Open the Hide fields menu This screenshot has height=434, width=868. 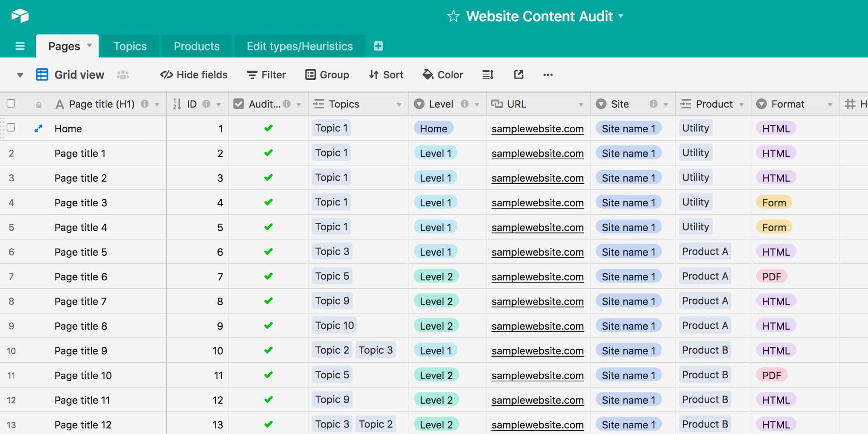[194, 75]
